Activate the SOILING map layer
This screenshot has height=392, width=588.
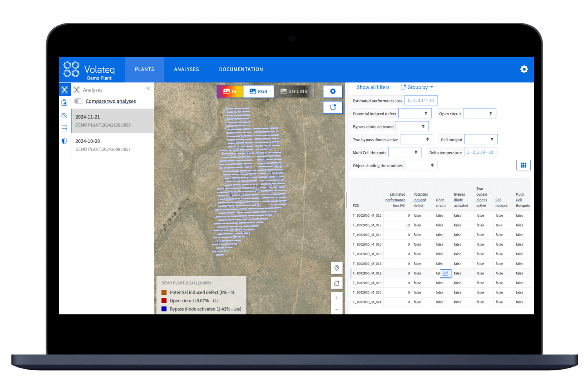point(294,91)
